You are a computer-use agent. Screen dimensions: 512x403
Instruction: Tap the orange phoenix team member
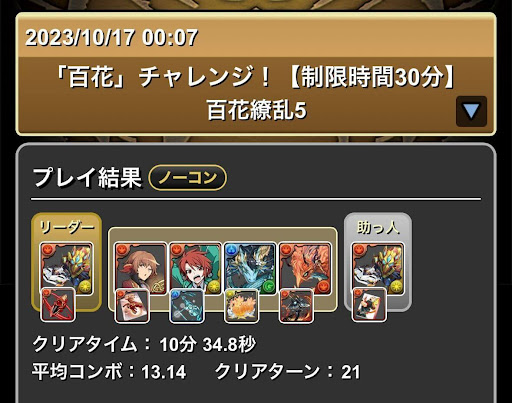(x=305, y=269)
